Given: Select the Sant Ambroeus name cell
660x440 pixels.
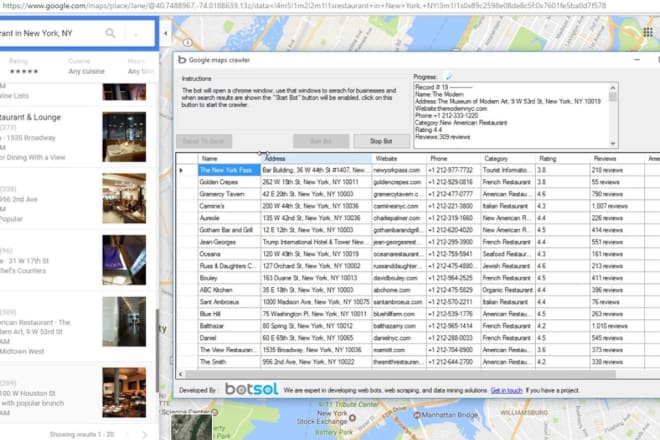Looking at the screenshot, I should (229, 302).
